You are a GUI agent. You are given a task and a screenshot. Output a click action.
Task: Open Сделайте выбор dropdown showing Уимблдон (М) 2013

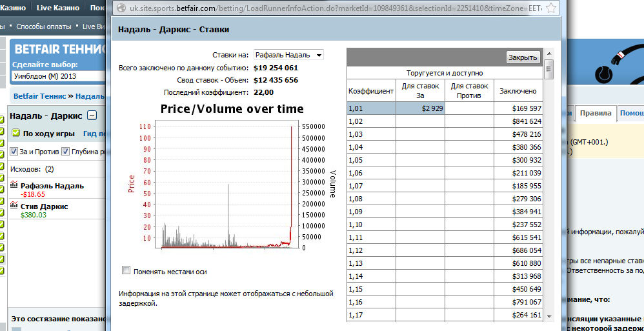click(59, 76)
